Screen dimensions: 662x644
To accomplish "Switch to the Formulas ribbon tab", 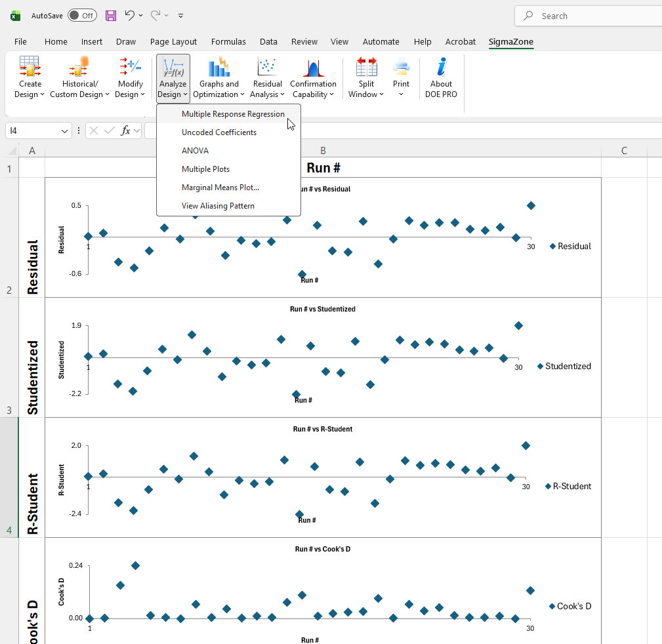I will coord(228,41).
